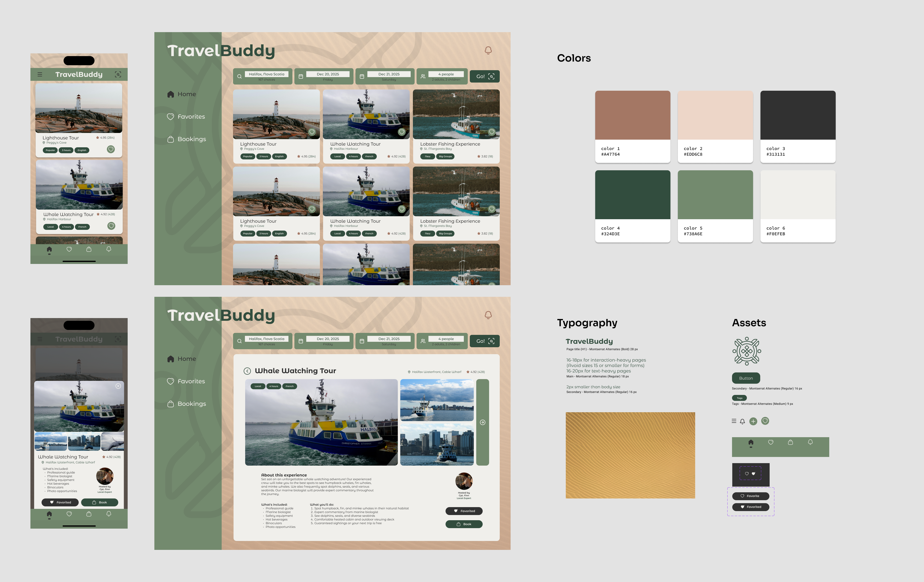Toggle heart on the phone Lighthouse Tour card
Viewport: 924px width, 582px height.
[x=111, y=149]
